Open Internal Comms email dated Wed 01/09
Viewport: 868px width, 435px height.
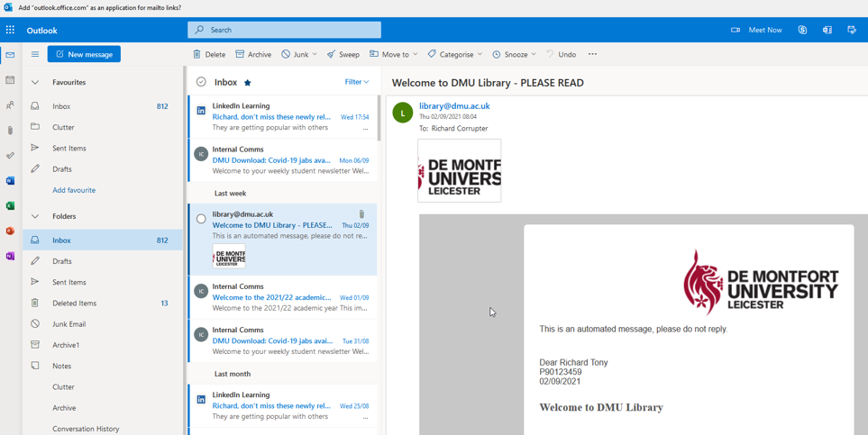(283, 297)
